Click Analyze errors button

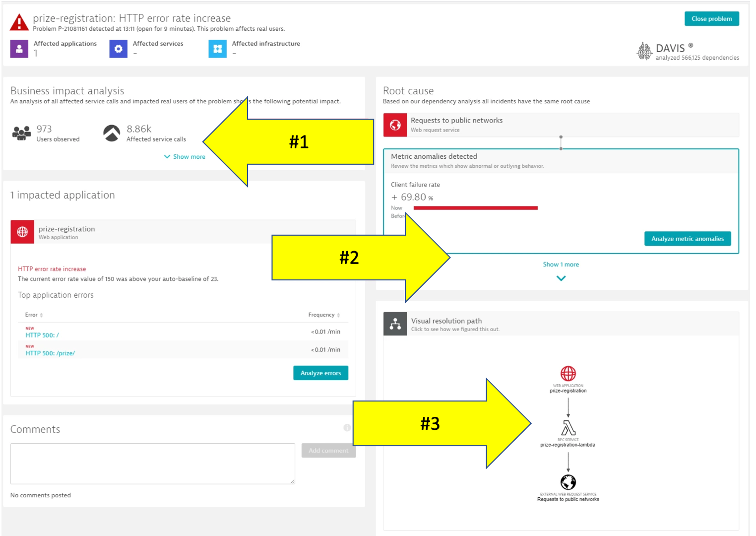321,373
